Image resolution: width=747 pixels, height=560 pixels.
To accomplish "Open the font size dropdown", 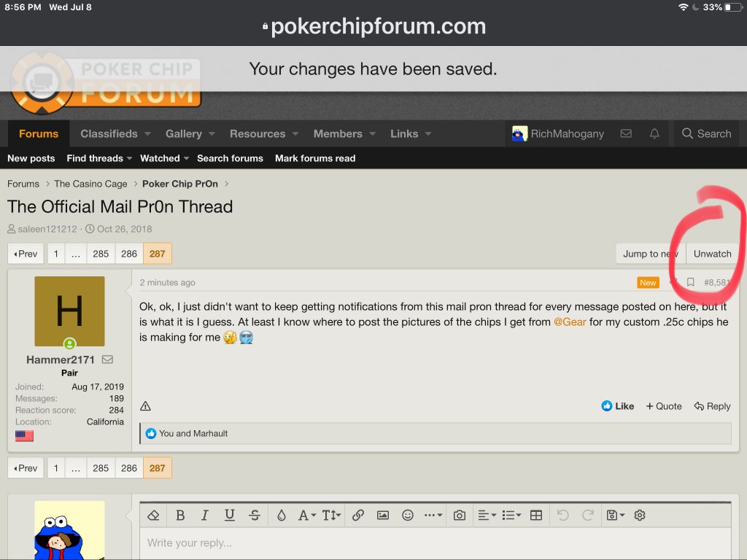I will point(330,515).
